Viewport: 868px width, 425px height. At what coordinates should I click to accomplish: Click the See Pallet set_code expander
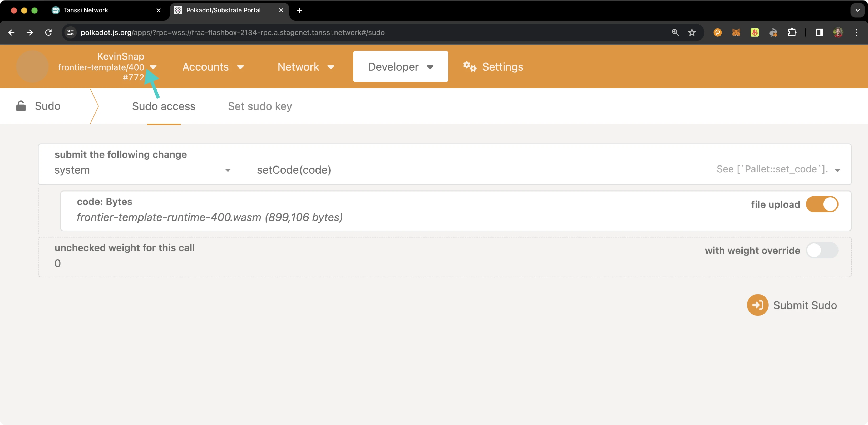click(841, 170)
